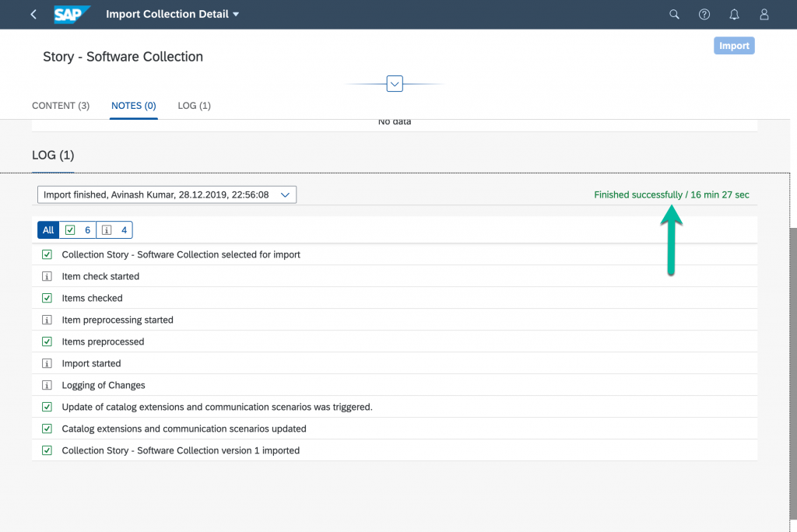This screenshot has width=797, height=532.
Task: Select 'Item preprocessing started' log text
Action: pyautogui.click(x=118, y=320)
